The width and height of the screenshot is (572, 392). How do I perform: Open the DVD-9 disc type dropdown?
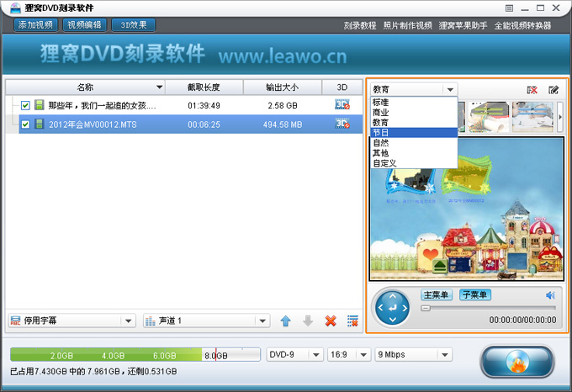point(294,354)
